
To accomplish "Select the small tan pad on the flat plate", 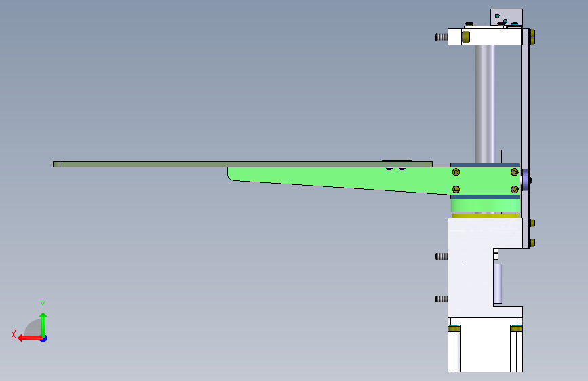I will pos(396,161).
